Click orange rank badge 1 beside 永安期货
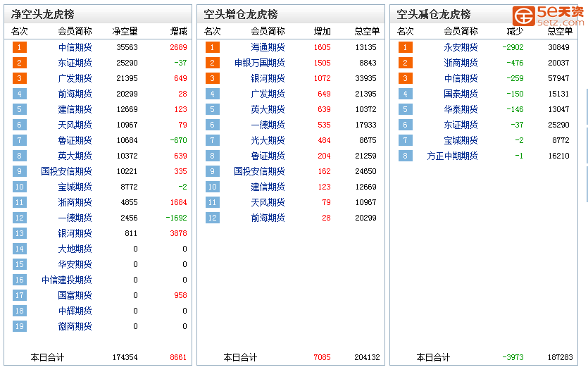The width and height of the screenshot is (588, 372). coord(405,47)
